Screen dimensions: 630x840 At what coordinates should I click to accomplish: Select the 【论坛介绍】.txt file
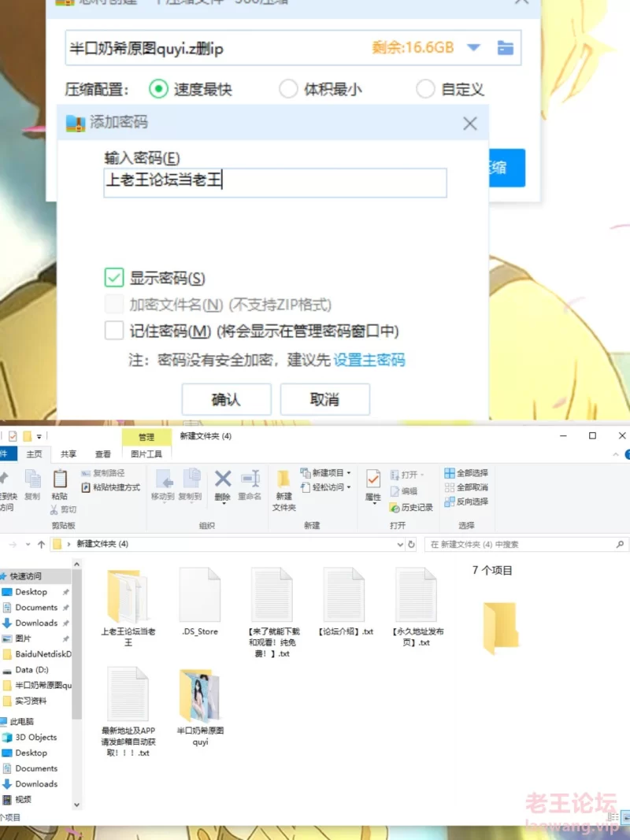[x=344, y=603]
